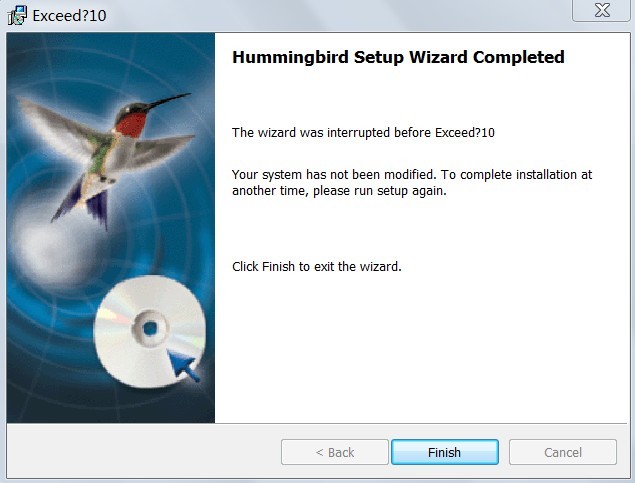
Task: Click the Hummingbird Setup Wizard Completed heading
Action: click(x=398, y=57)
